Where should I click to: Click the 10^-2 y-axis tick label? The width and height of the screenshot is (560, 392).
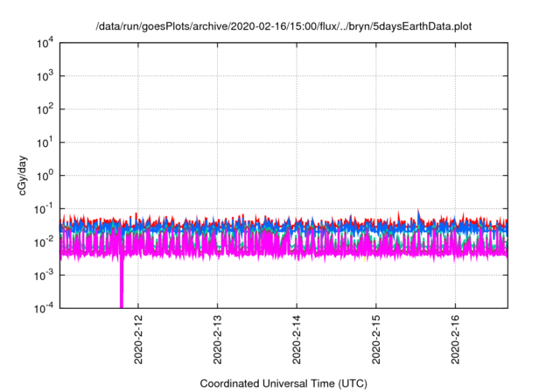tap(44, 242)
